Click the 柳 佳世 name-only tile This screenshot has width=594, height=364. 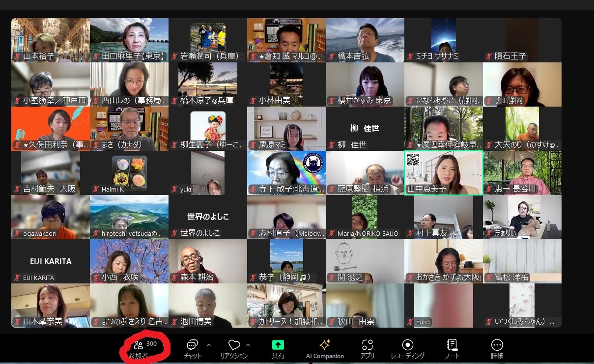(365, 128)
